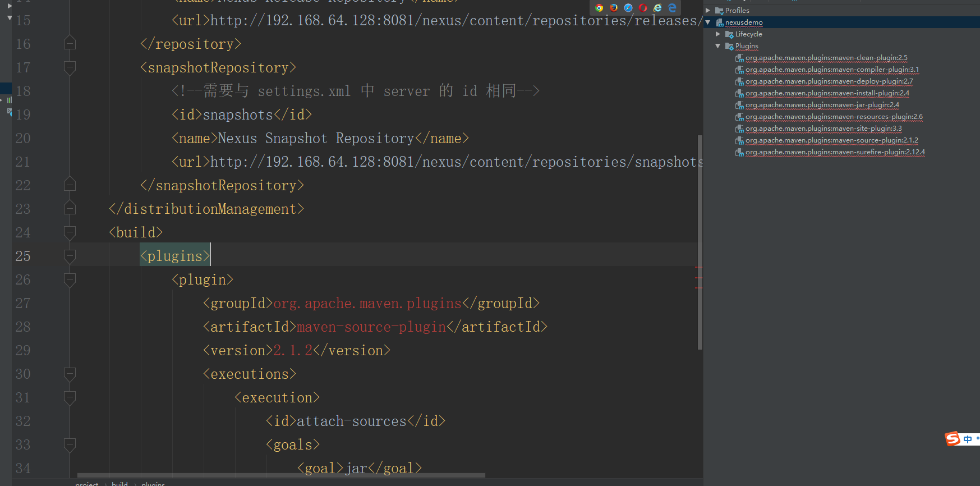Fold the build tag at line 24
The height and width of the screenshot is (486, 980).
pyautogui.click(x=70, y=232)
